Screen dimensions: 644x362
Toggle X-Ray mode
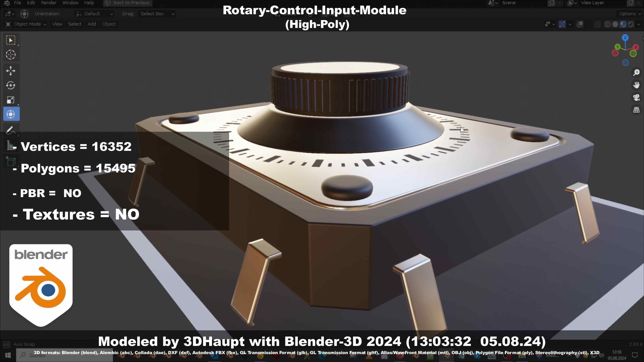(598, 24)
